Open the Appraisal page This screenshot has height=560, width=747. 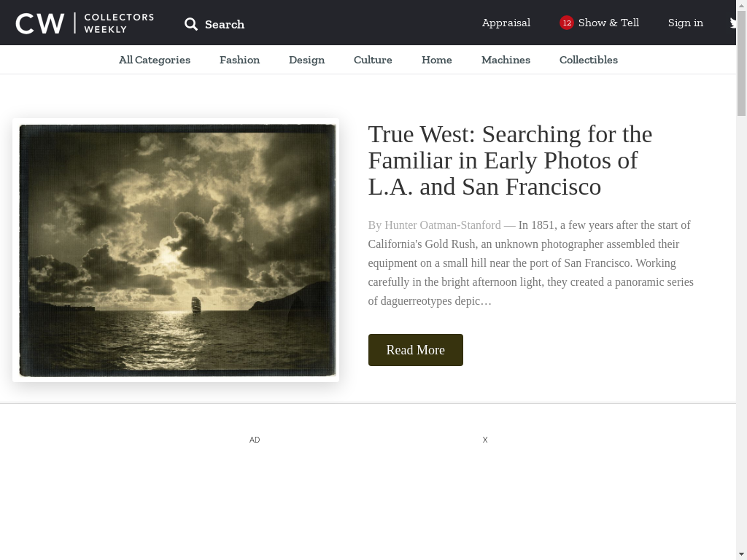[x=506, y=23]
